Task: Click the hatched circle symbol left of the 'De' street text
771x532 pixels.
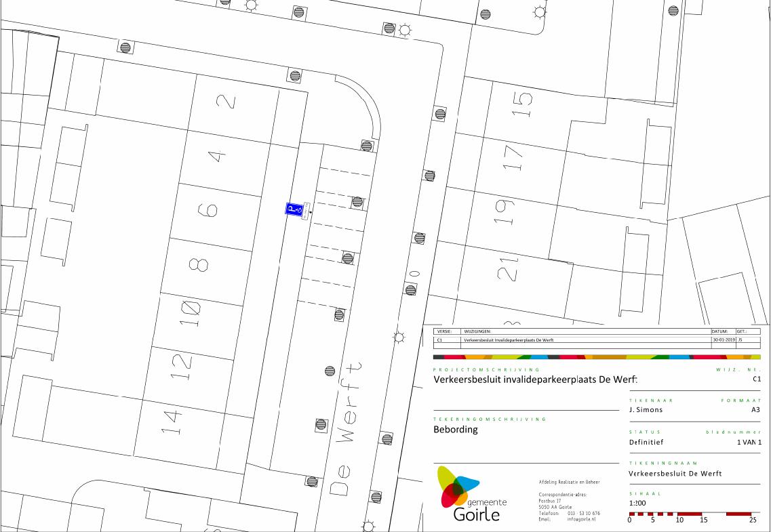Action: click(x=312, y=481)
